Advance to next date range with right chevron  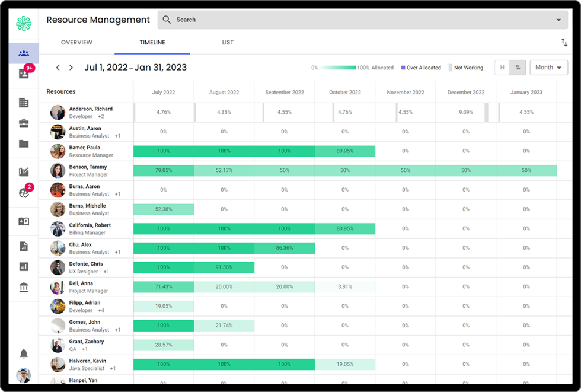(71, 68)
